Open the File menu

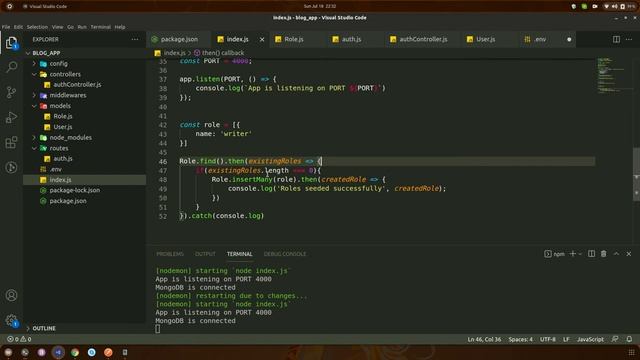6,27
